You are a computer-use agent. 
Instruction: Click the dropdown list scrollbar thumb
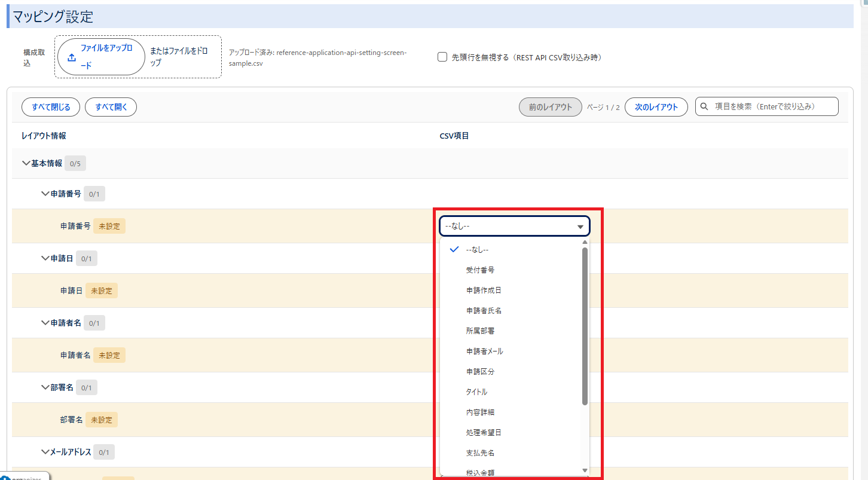[x=585, y=326]
